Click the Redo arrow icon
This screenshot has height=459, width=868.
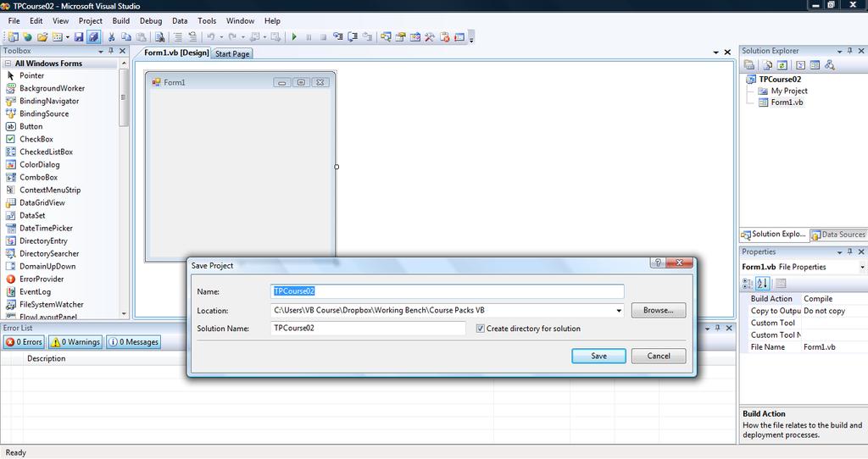coord(232,37)
